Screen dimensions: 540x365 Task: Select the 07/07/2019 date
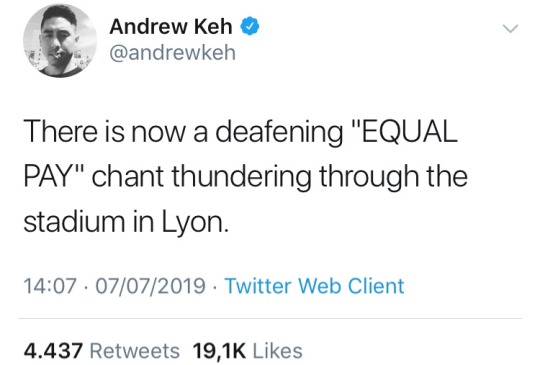click(150, 286)
